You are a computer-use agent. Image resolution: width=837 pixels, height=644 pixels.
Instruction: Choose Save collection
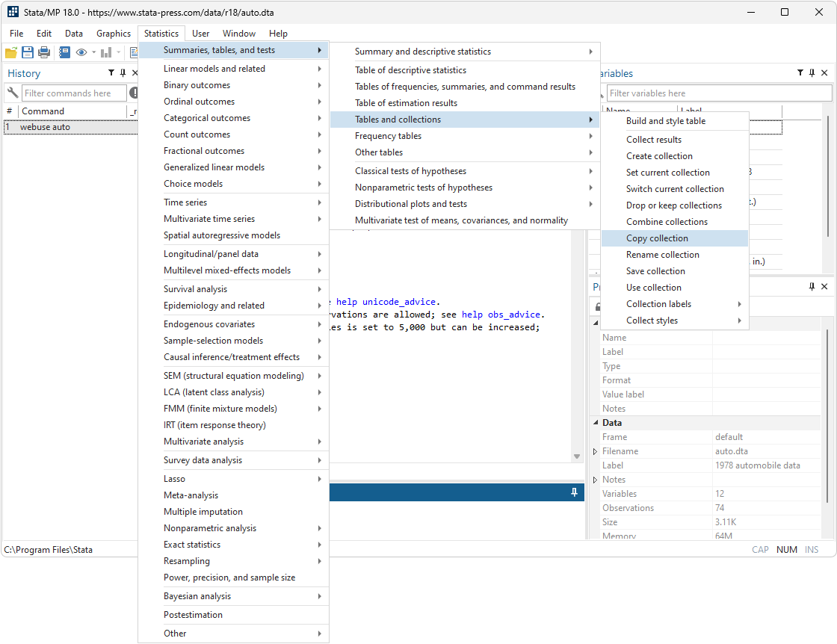coord(675,272)
